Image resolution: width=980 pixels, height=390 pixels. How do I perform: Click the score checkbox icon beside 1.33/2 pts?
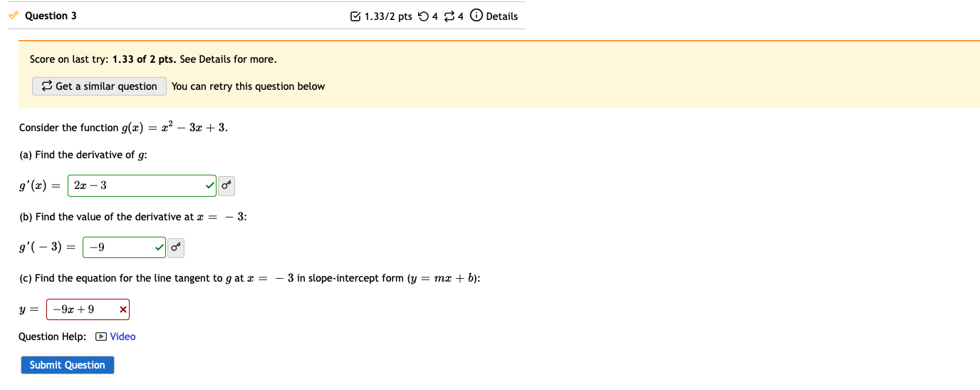[356, 16]
